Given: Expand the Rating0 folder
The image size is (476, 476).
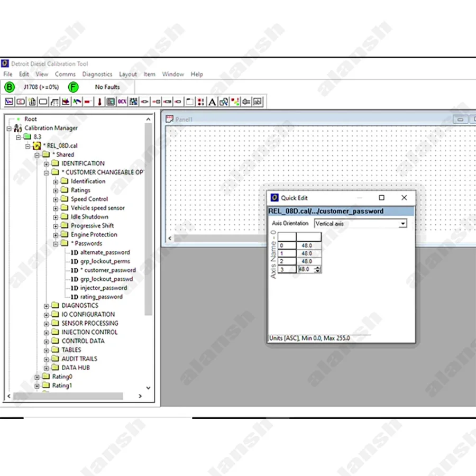Looking at the screenshot, I should tap(36, 377).
